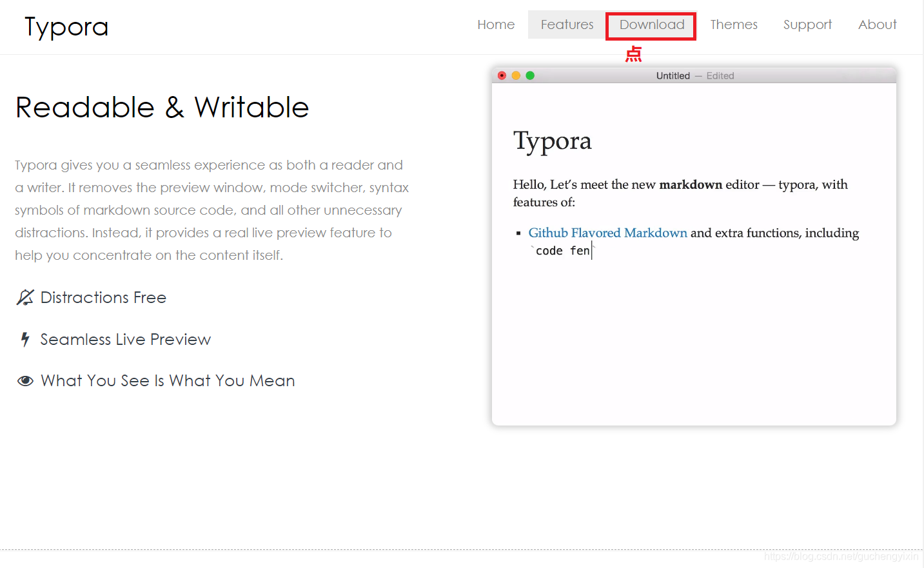
Task: Click the Readable & Writable heading
Action: pos(162,107)
